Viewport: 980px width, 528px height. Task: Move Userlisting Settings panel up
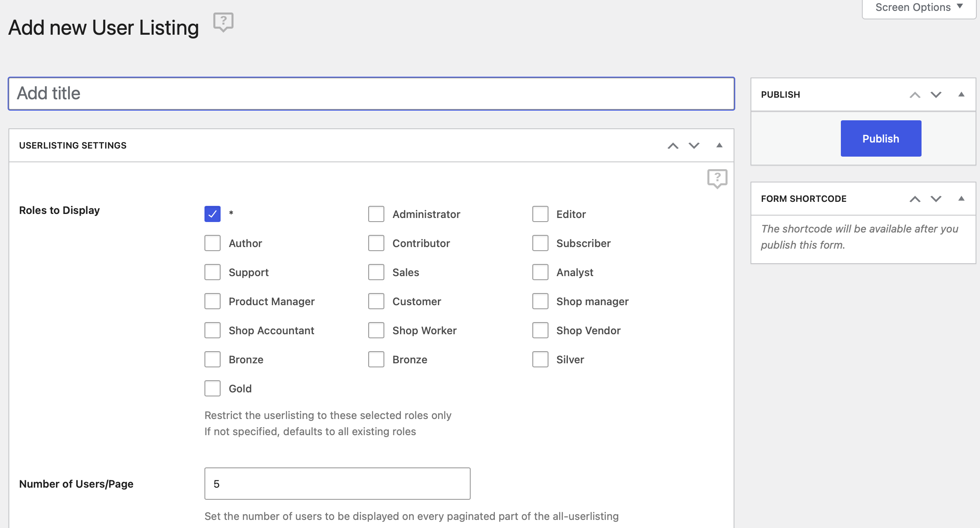coord(673,146)
